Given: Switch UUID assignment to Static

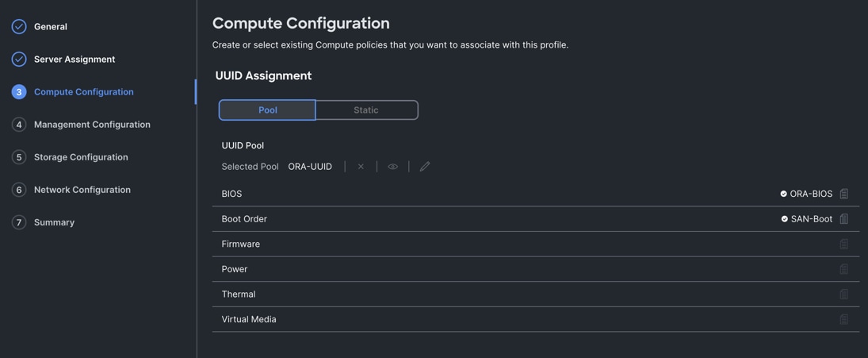Looking at the screenshot, I should 366,110.
